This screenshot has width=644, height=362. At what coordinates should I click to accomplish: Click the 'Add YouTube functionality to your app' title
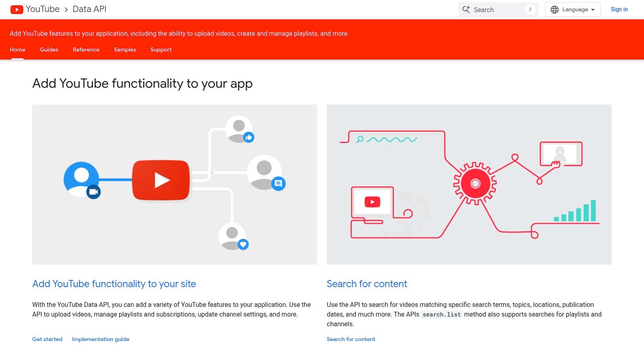point(142,84)
